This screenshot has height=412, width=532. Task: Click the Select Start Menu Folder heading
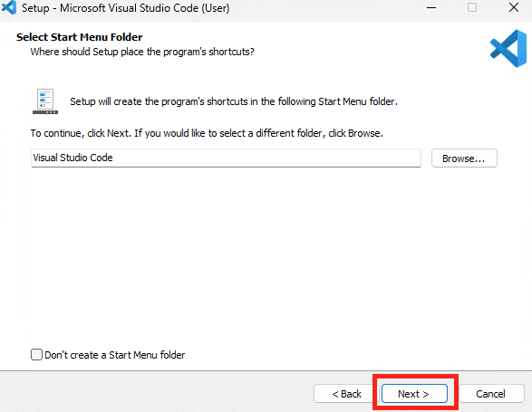click(80, 37)
